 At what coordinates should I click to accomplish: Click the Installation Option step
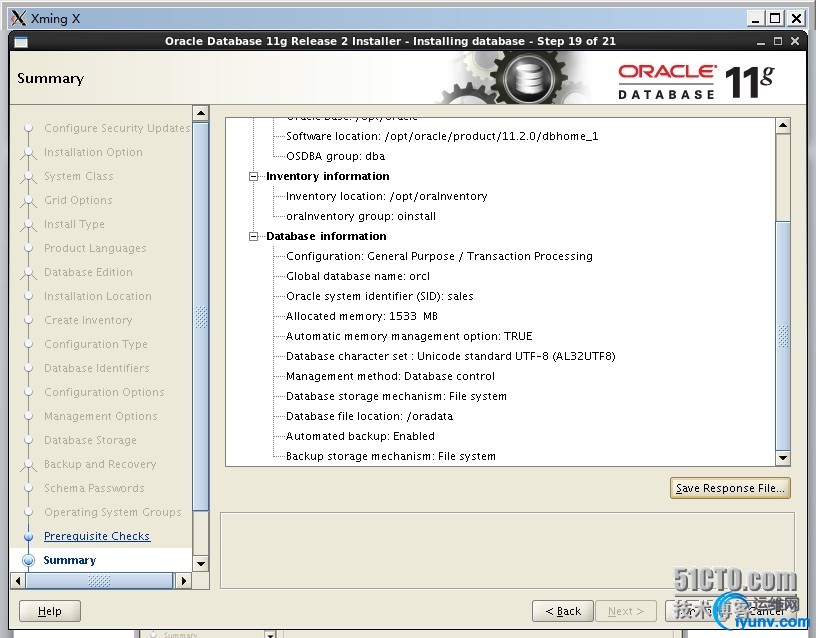[x=93, y=152]
